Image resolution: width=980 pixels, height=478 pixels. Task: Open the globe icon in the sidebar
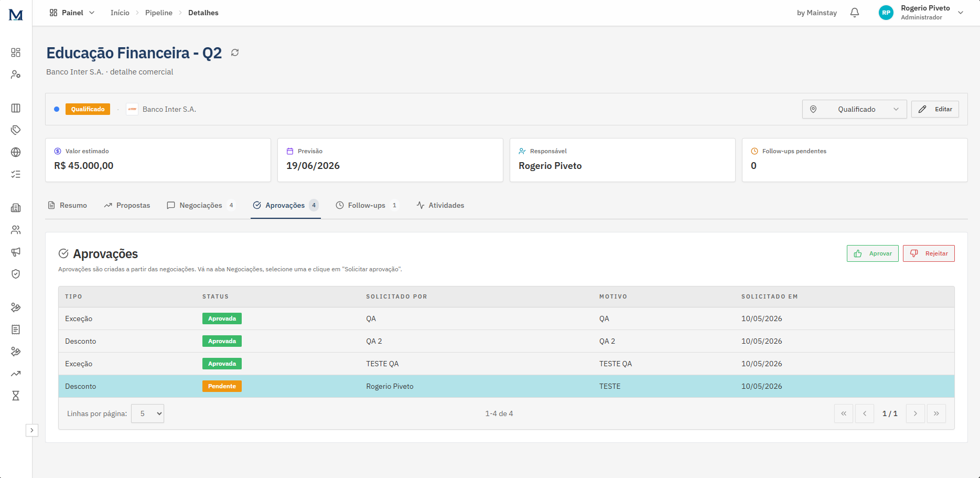coord(16,152)
